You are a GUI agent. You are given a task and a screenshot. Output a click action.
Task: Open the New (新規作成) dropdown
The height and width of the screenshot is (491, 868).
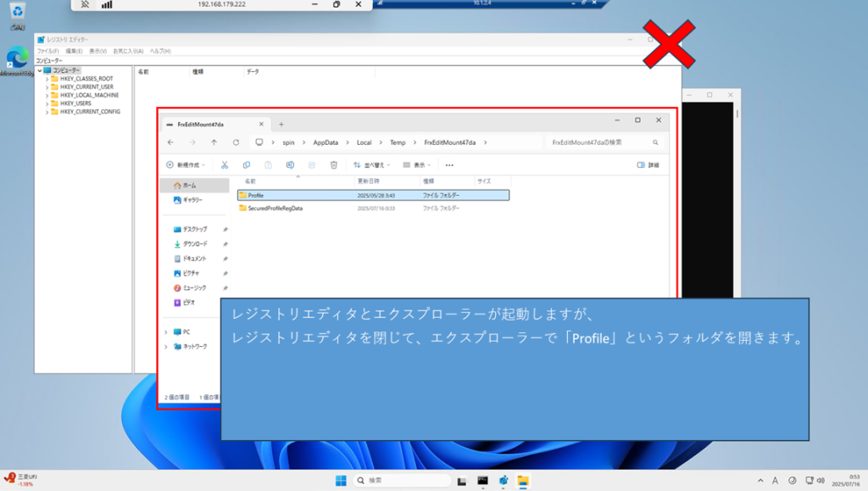click(x=186, y=165)
